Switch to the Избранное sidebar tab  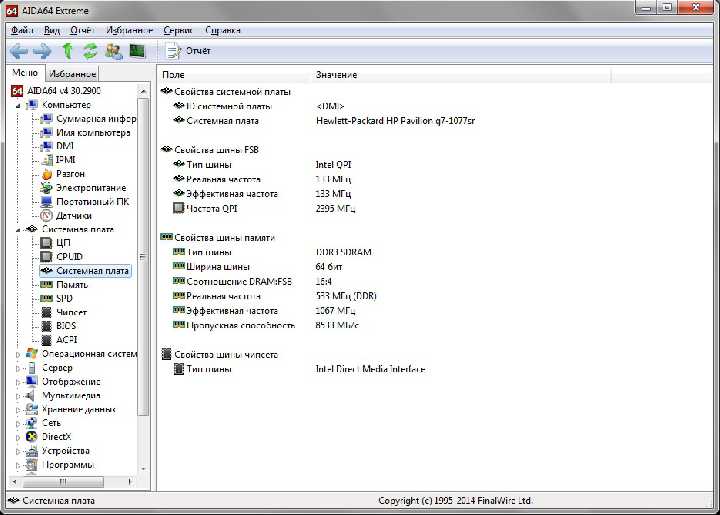tap(72, 73)
